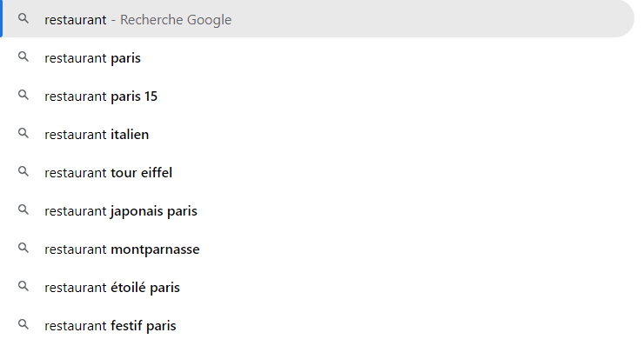Pick the 'restaurant japonais paris' suggestion
This screenshot has height=339, width=644.
121,211
